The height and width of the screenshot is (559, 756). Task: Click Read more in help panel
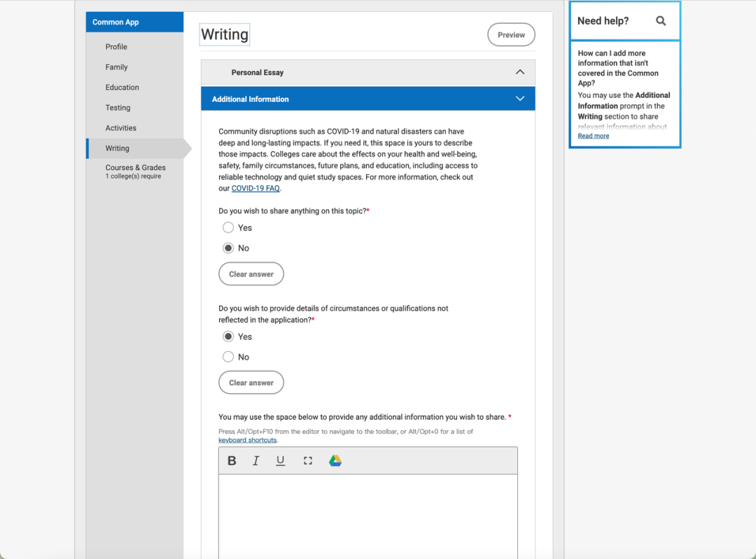pos(594,136)
